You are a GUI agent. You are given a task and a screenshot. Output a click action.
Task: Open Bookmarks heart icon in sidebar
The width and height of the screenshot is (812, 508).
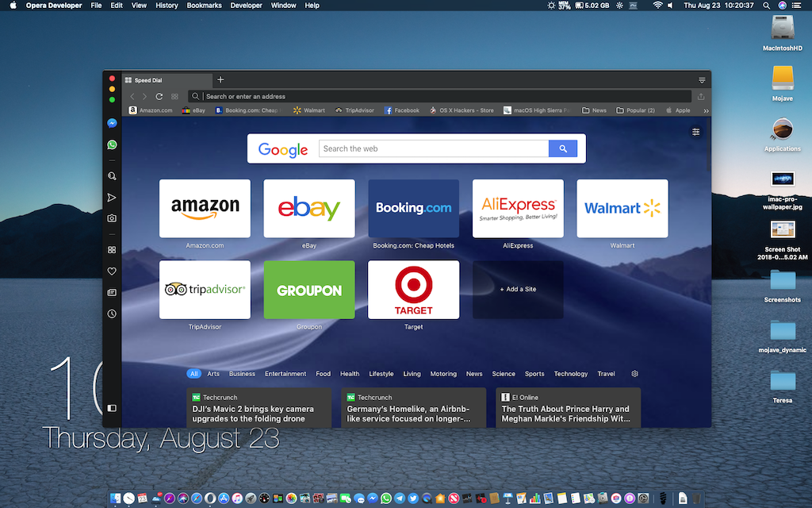coord(112,271)
